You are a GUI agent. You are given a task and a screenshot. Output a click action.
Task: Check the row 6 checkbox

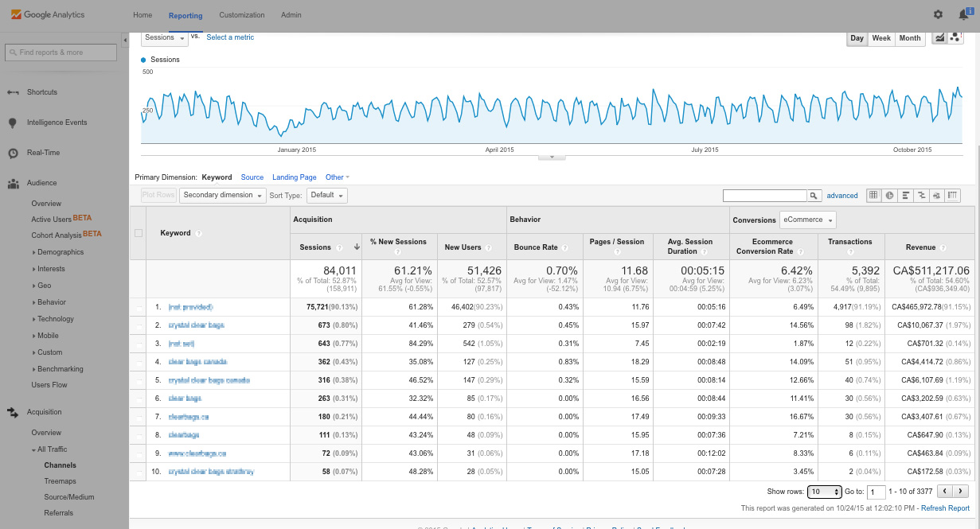coord(139,399)
